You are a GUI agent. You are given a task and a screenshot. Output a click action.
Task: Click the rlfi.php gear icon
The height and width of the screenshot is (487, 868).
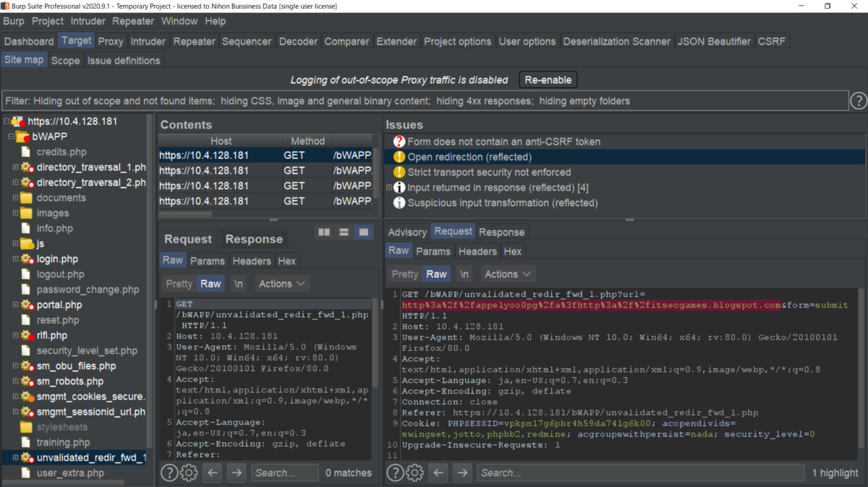pyautogui.click(x=27, y=336)
